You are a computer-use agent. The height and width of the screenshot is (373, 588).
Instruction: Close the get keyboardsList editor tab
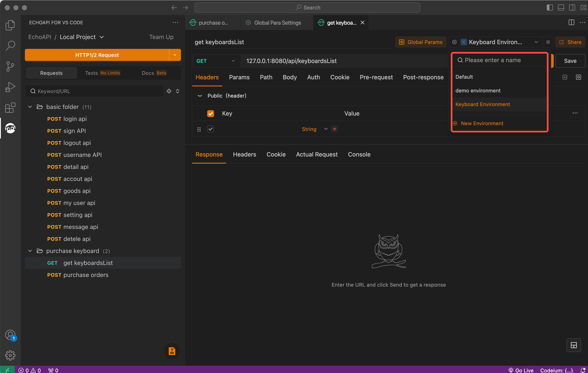point(362,23)
